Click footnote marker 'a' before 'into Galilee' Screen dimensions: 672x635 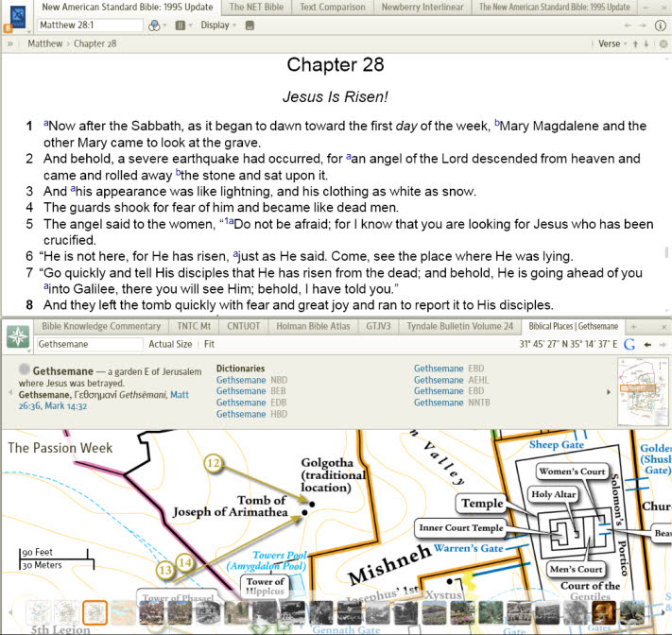tap(46, 286)
